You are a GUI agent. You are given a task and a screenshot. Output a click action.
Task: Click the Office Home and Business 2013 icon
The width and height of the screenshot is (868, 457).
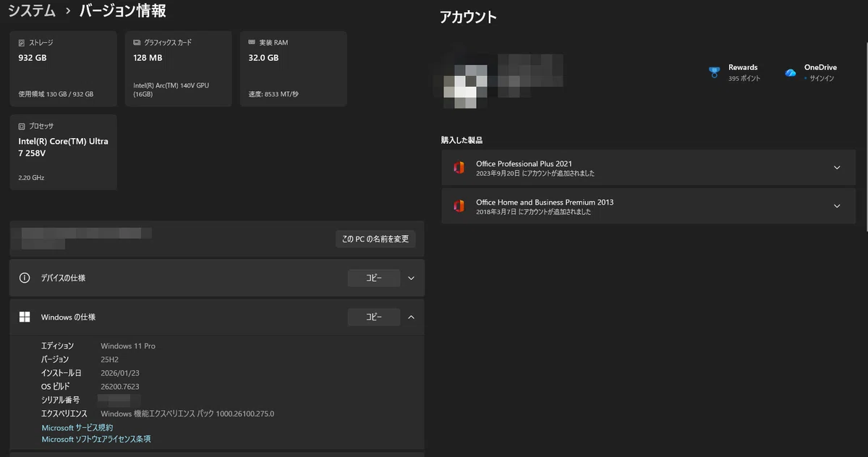[459, 206]
